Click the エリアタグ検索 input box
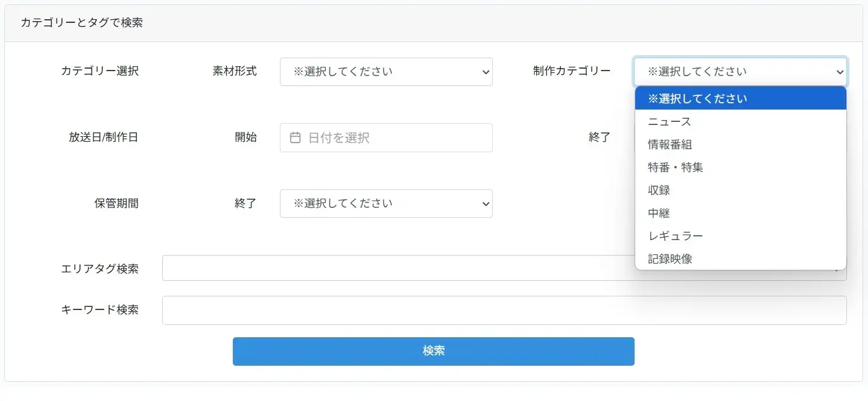Viewport: 868px width, 401px height. pyautogui.click(x=396, y=268)
